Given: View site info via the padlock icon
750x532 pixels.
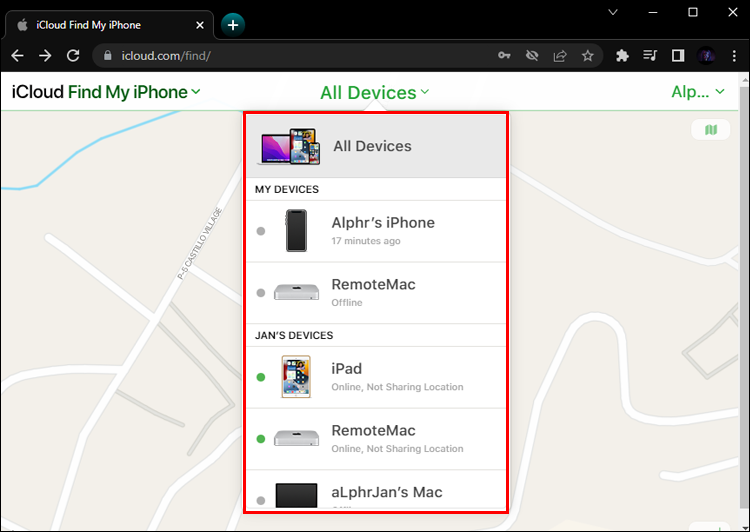Looking at the screenshot, I should click(x=108, y=55).
